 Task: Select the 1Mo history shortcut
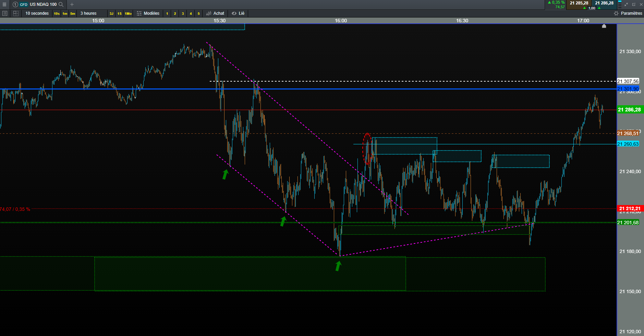128,14
